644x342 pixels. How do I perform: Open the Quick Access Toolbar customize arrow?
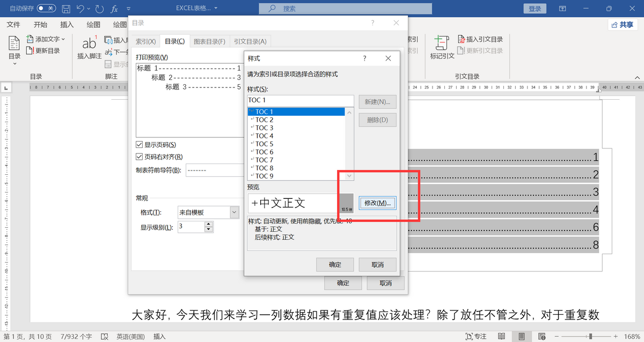click(129, 9)
